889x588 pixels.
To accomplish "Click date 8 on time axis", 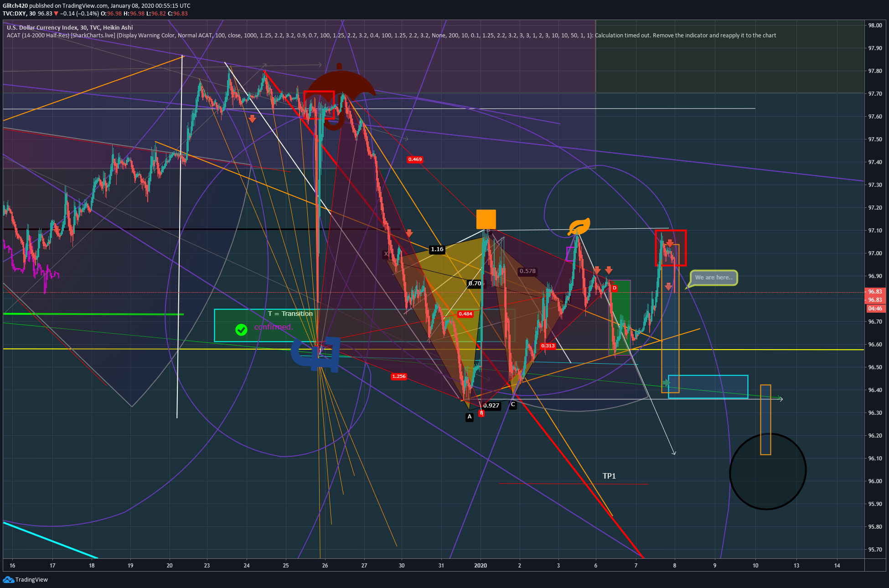I will 675,566.
